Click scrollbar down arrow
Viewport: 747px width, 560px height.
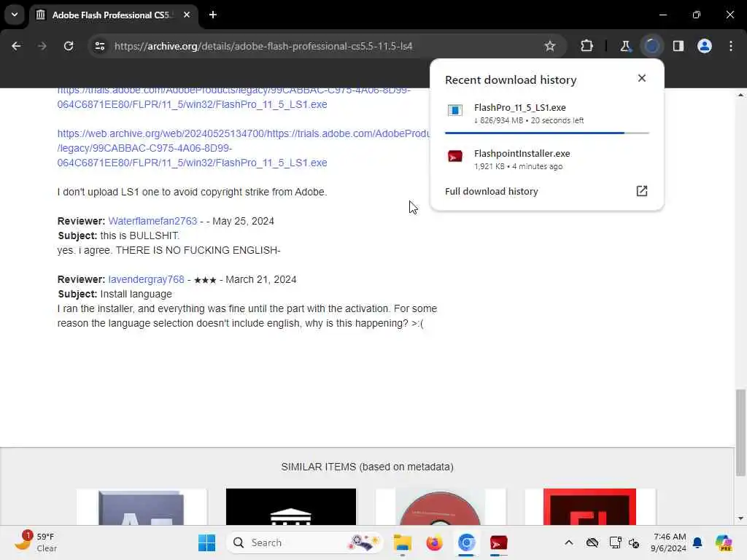tap(740, 518)
